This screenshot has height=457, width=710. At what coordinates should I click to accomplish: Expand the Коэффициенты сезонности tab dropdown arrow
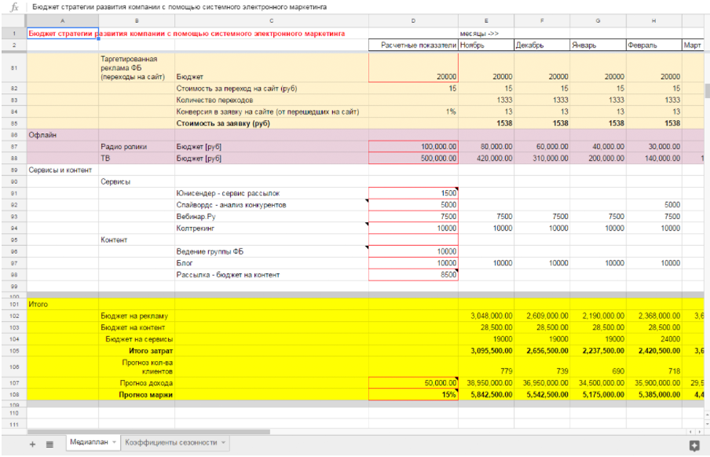[x=223, y=443]
